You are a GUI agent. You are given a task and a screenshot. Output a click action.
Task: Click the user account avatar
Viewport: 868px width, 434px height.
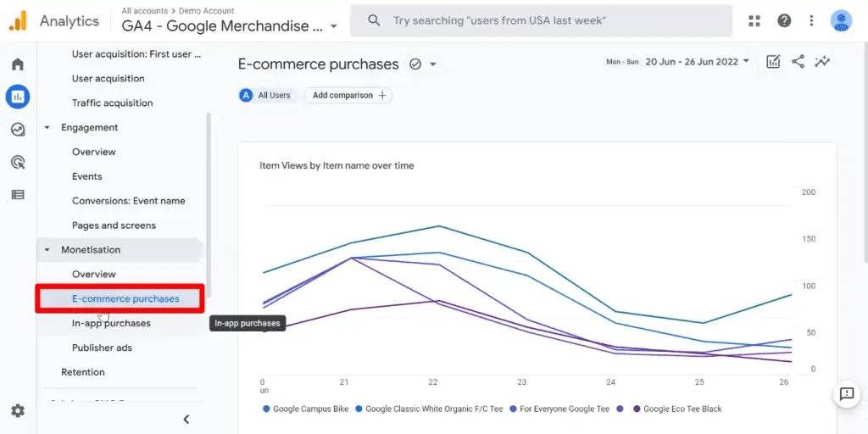click(841, 21)
